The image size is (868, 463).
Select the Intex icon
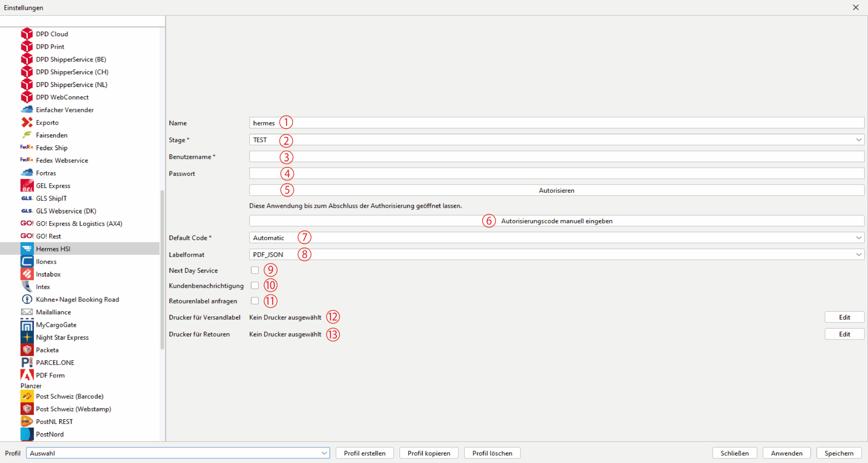coord(27,287)
